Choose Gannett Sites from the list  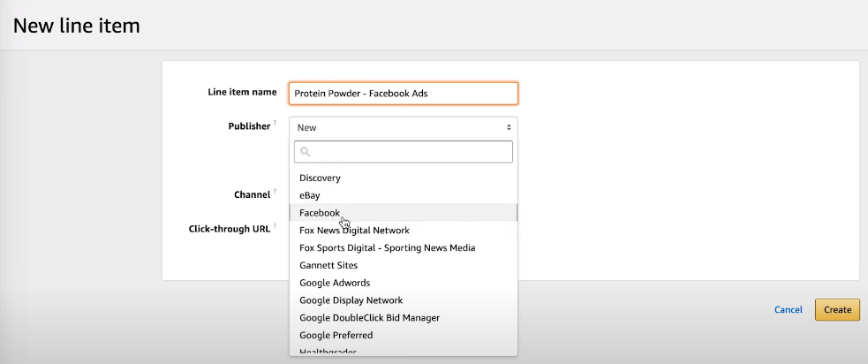328,265
